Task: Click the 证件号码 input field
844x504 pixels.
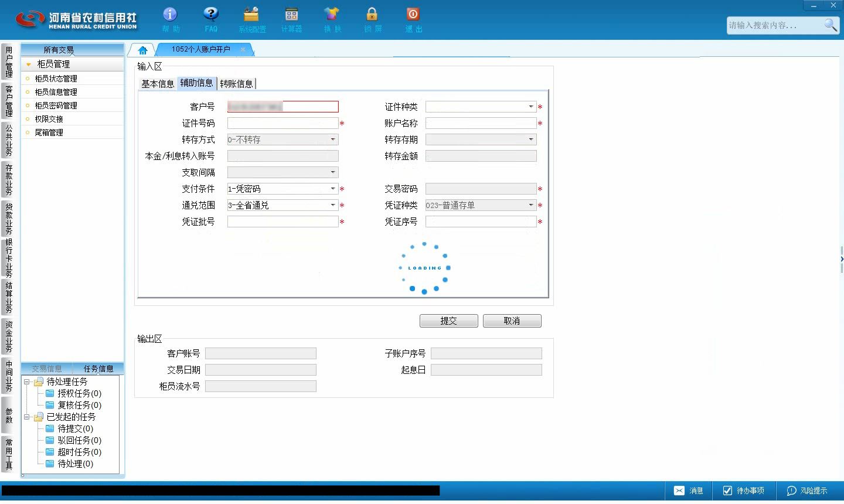Action: pyautogui.click(x=283, y=123)
